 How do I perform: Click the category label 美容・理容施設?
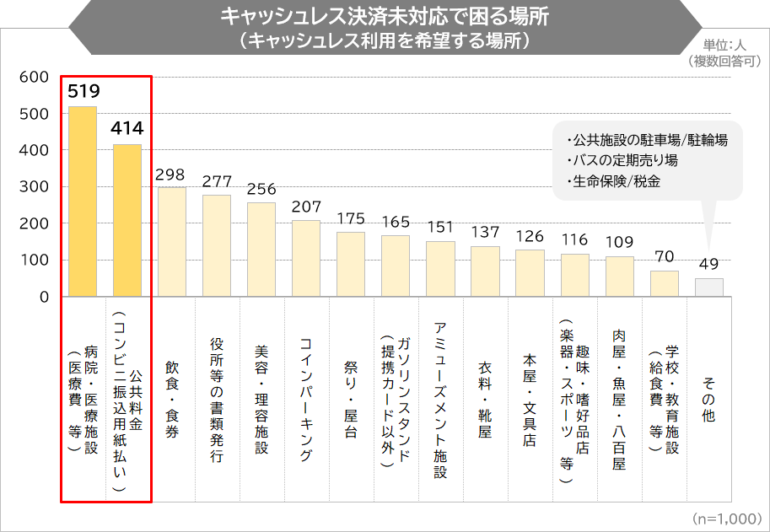(x=261, y=399)
